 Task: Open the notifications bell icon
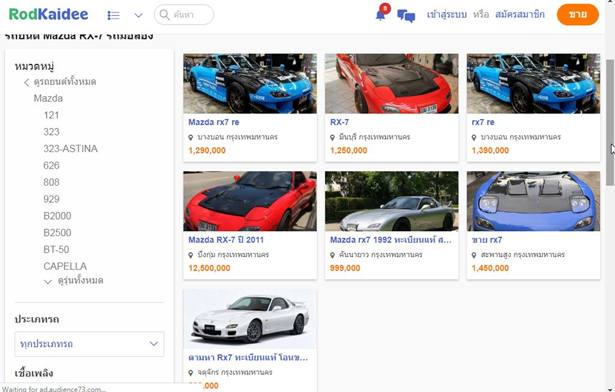380,16
